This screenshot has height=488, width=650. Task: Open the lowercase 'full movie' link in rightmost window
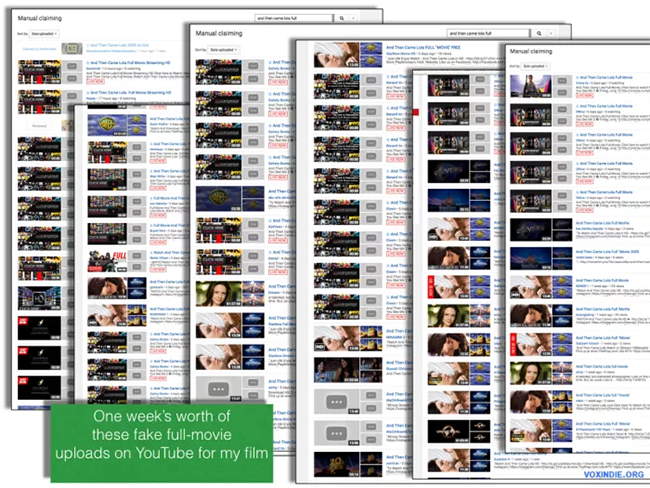point(602,367)
